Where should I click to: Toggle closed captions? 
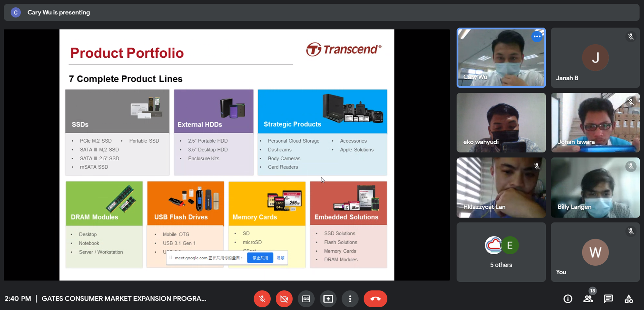pos(306,299)
